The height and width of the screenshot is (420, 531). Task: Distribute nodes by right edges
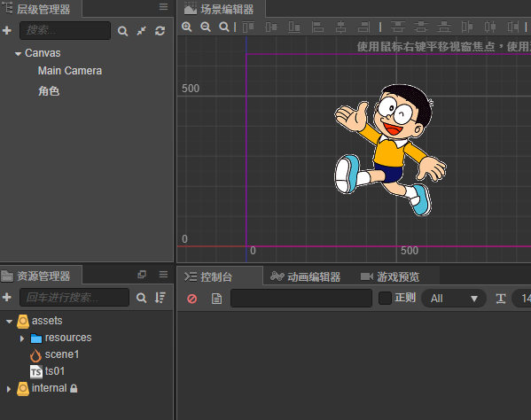pyautogui.click(x=513, y=27)
